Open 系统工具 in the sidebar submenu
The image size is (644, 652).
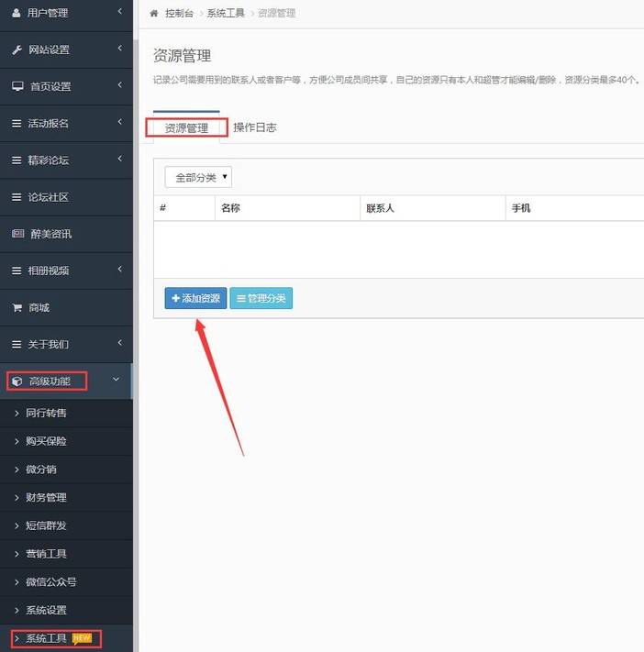pyautogui.click(x=46, y=638)
